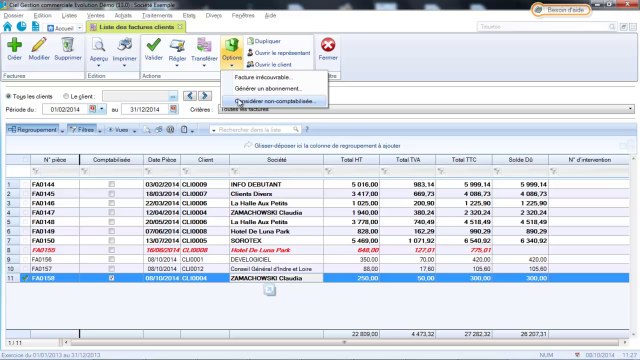Go to the Home house icon
The image size is (640, 360).
[7, 27]
